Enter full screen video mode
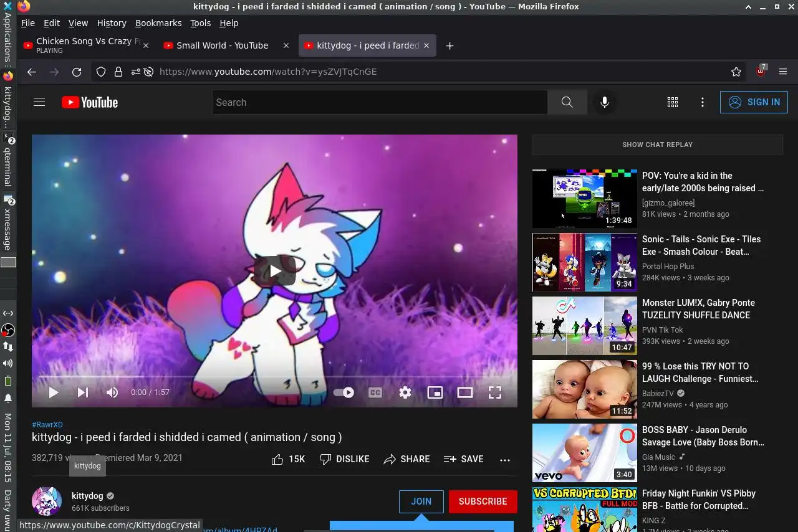798x532 pixels. pos(495,392)
